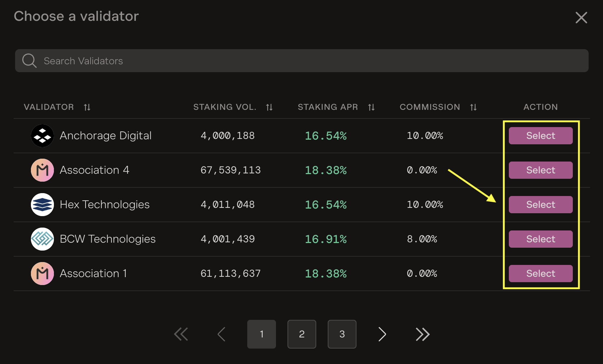This screenshot has width=603, height=364.
Task: Select the Association 4 validator
Action: pos(540,170)
